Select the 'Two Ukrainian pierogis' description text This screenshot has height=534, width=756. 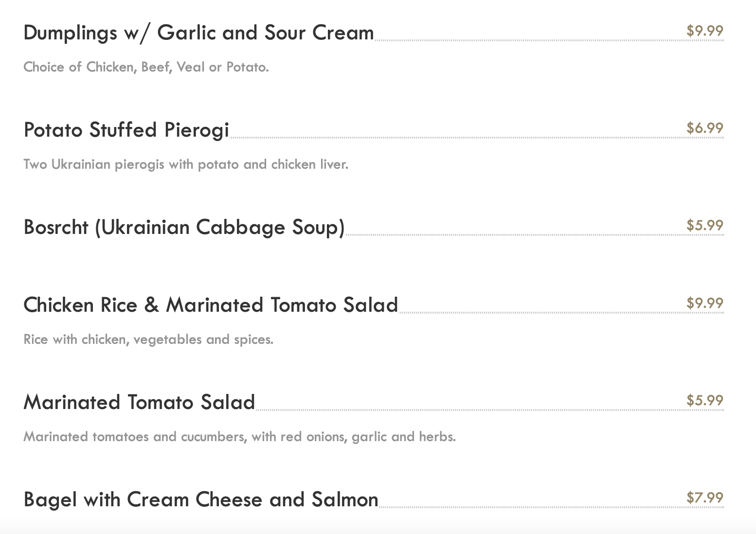(186, 164)
